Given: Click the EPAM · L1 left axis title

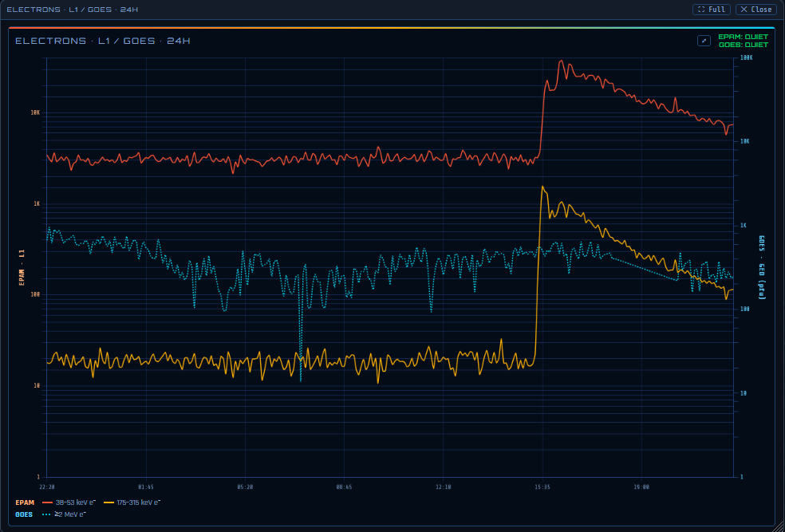Looking at the screenshot, I should click(x=22, y=267).
